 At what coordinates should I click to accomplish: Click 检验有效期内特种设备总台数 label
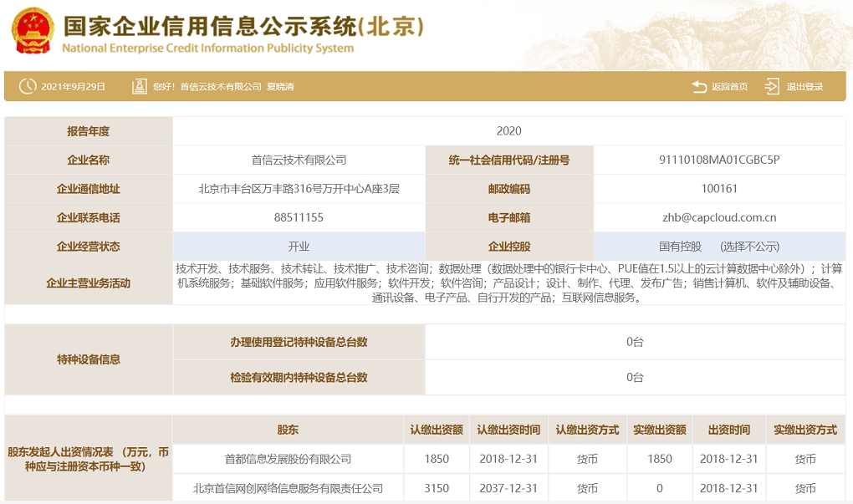pos(299,377)
